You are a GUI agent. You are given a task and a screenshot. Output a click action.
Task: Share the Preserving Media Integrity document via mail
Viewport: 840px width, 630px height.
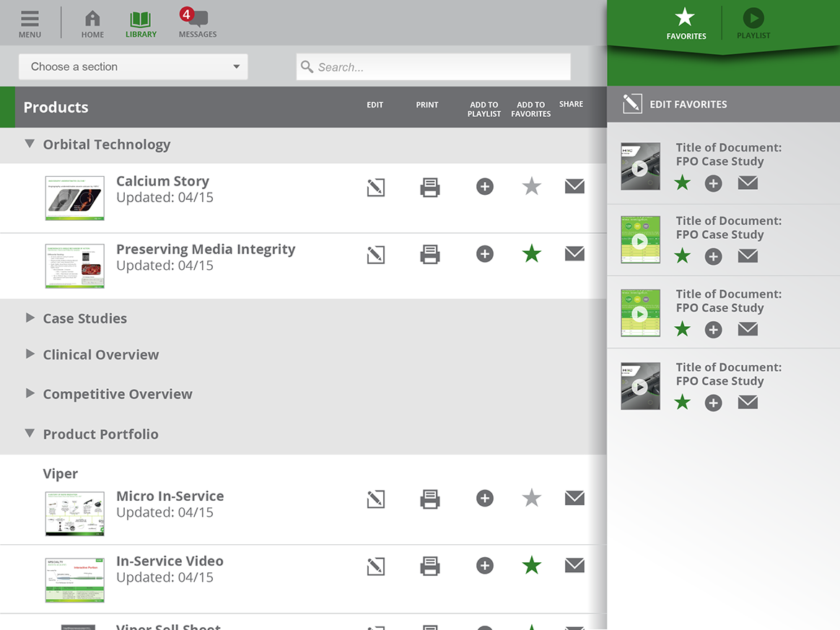pos(574,253)
